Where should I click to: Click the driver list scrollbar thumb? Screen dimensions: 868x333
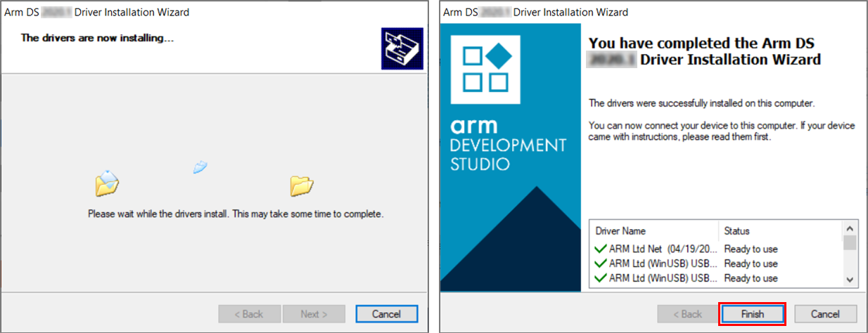850,242
